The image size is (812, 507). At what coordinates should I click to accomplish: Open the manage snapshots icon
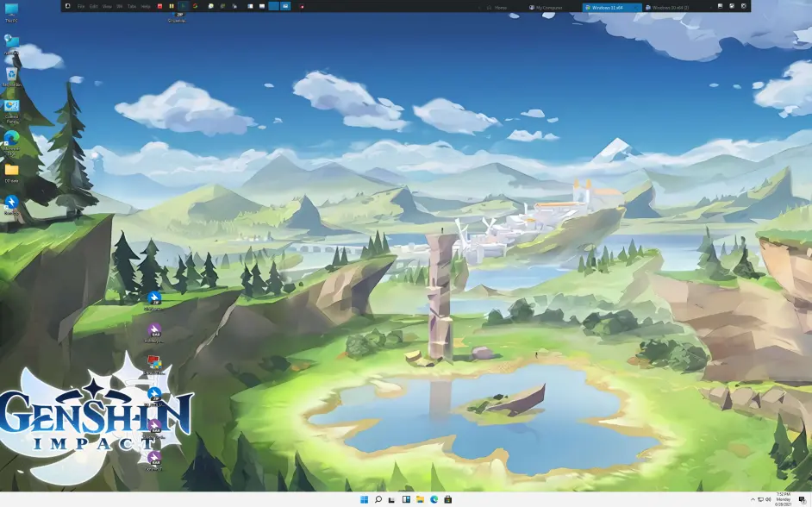tap(234, 6)
